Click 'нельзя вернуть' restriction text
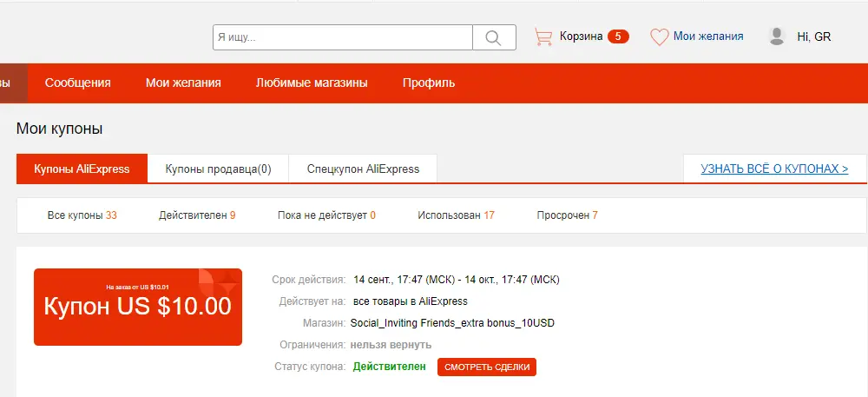The height and width of the screenshot is (397, 868). pos(391,345)
